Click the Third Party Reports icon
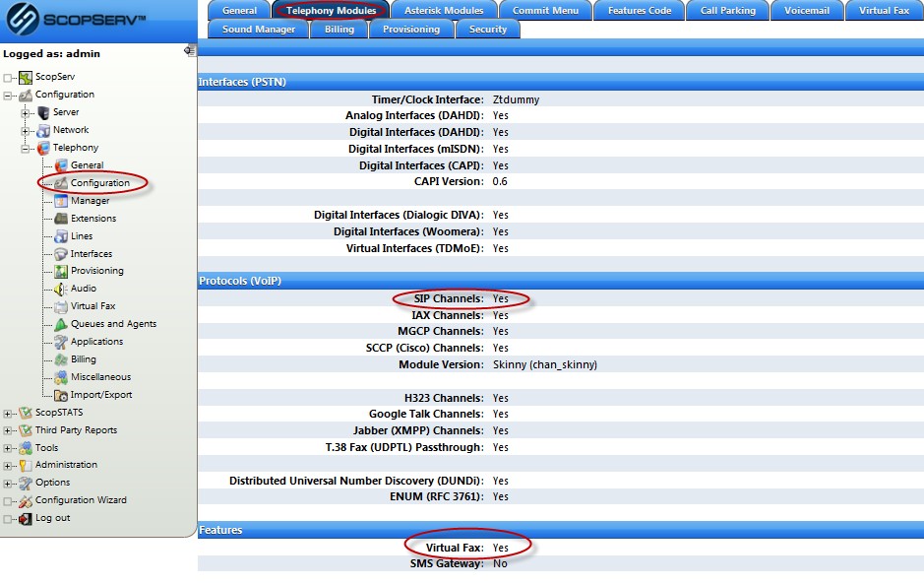 (26, 430)
